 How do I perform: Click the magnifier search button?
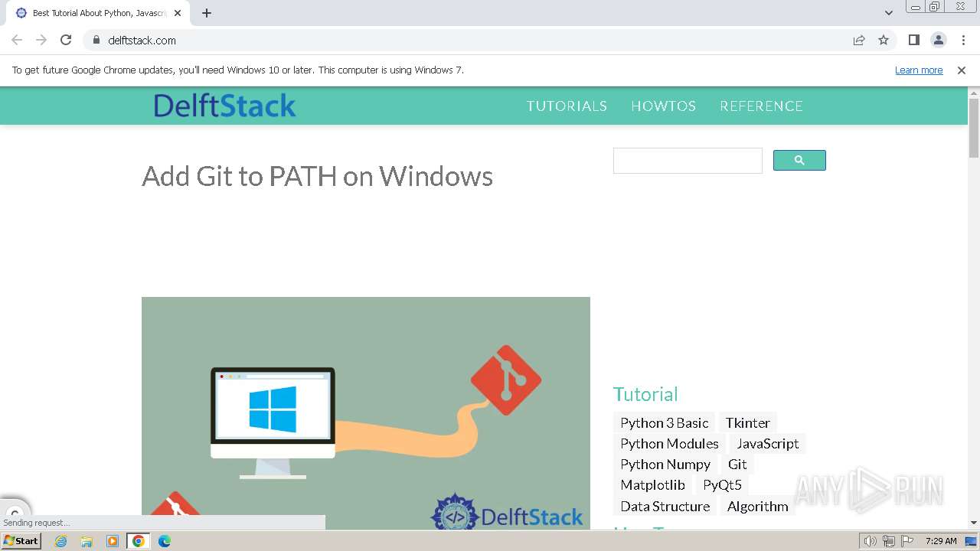coord(799,160)
